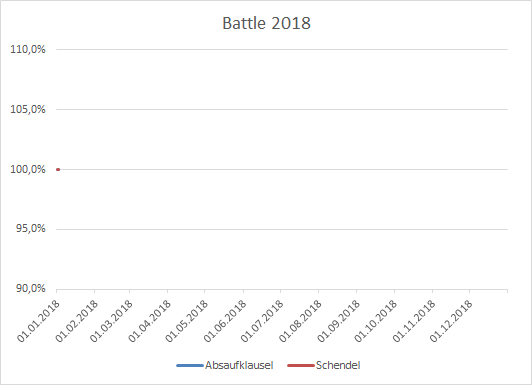532x385 pixels.
Task: Click the empty plot area of chart
Action: (282, 199)
